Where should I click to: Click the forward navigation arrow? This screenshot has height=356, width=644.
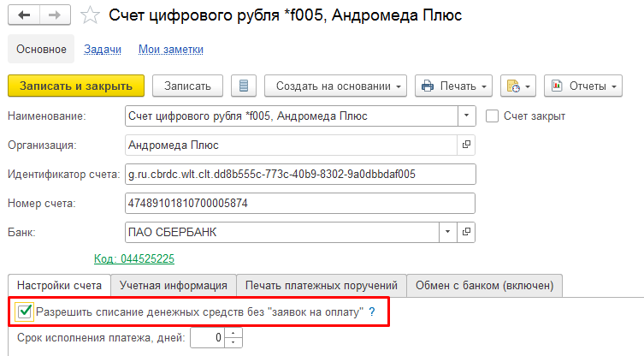[x=54, y=15]
